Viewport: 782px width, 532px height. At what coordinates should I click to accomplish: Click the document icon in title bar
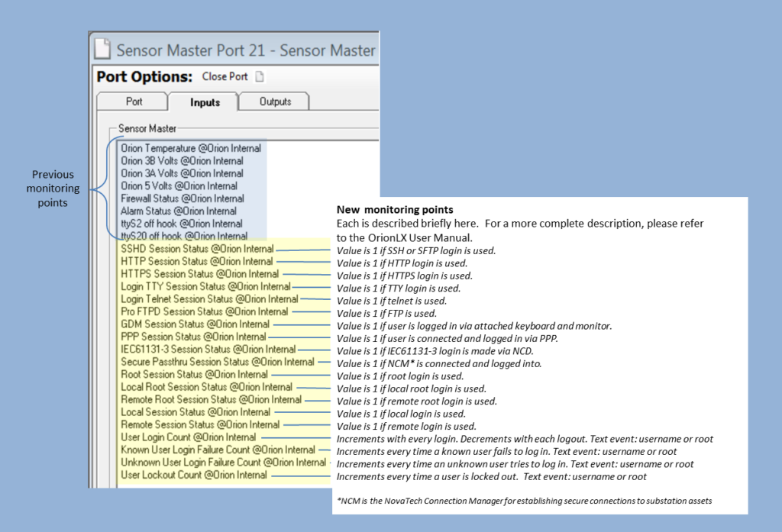[103, 49]
